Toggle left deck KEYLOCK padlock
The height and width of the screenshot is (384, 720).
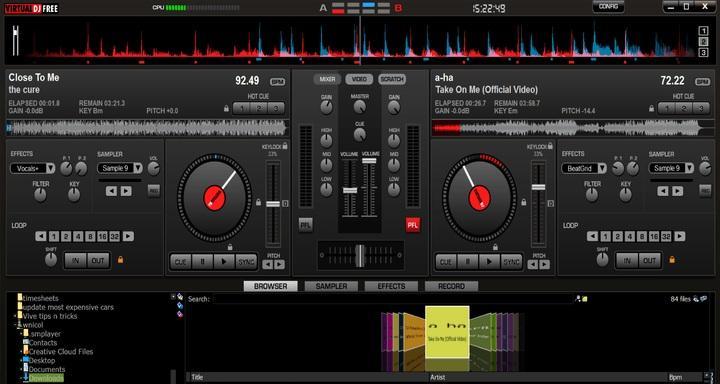pyautogui.click(x=285, y=146)
